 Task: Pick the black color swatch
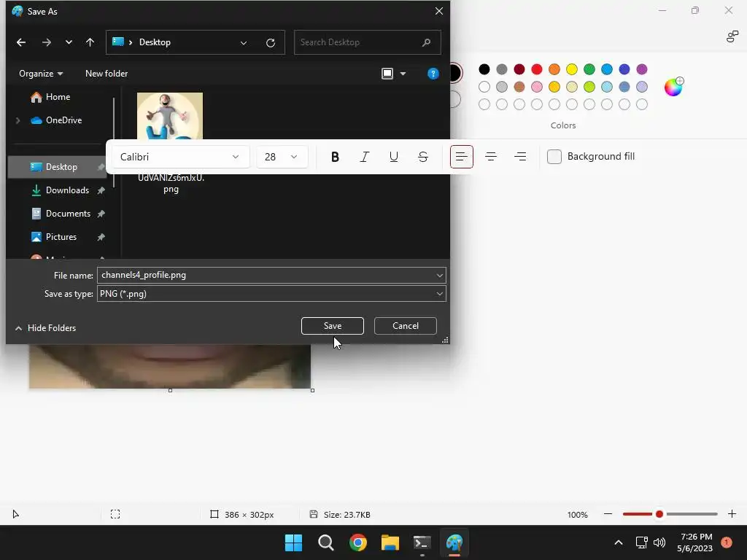tap(484, 69)
